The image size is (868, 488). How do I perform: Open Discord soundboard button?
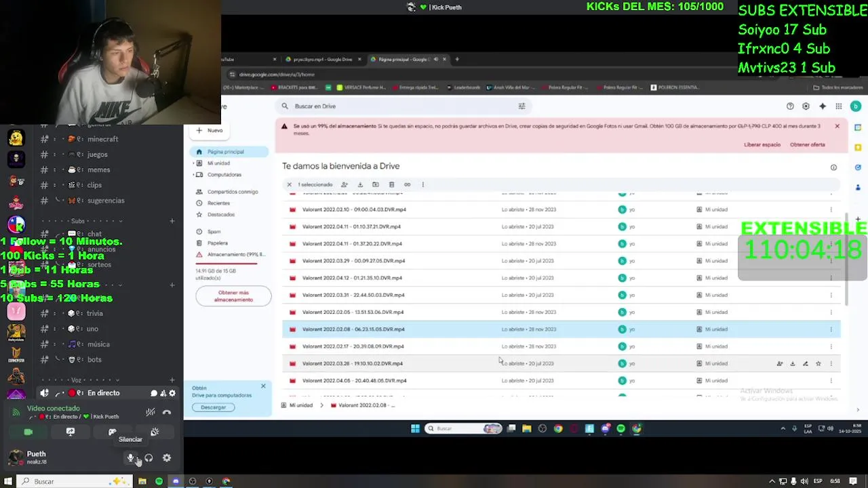(x=155, y=432)
